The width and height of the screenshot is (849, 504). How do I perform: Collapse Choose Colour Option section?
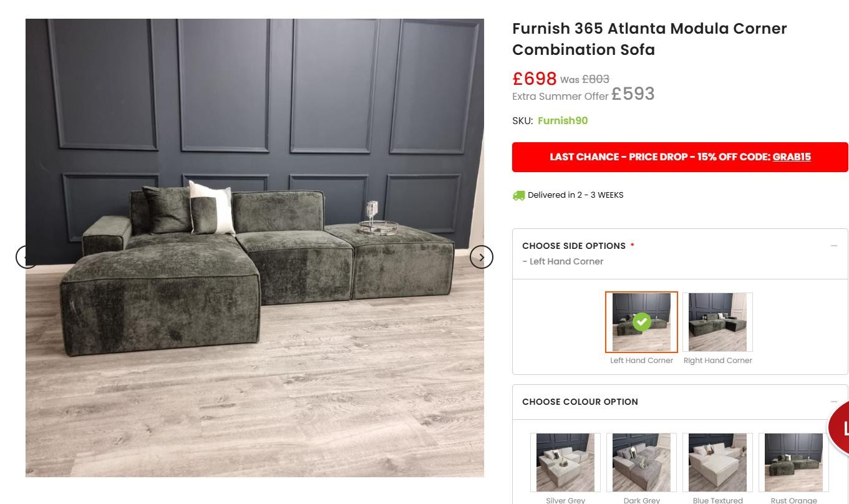tap(834, 402)
